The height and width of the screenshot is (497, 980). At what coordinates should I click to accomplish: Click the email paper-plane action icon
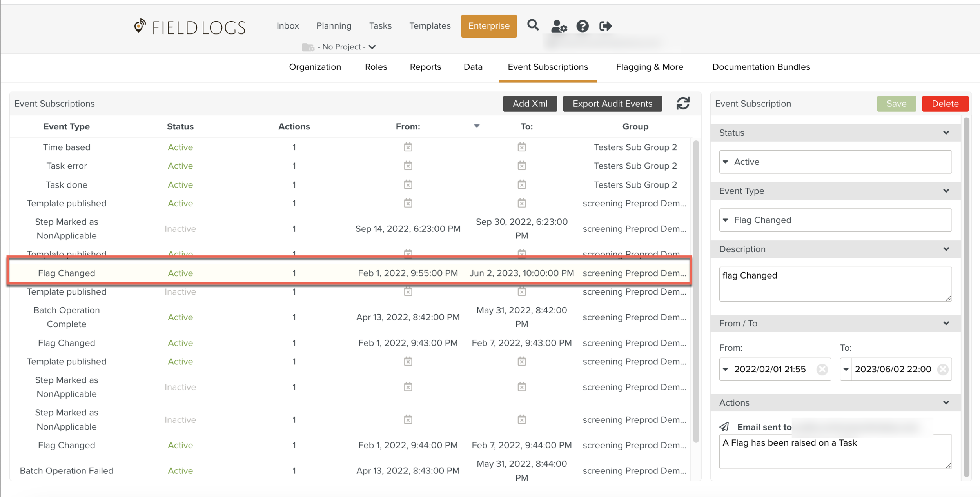click(724, 427)
